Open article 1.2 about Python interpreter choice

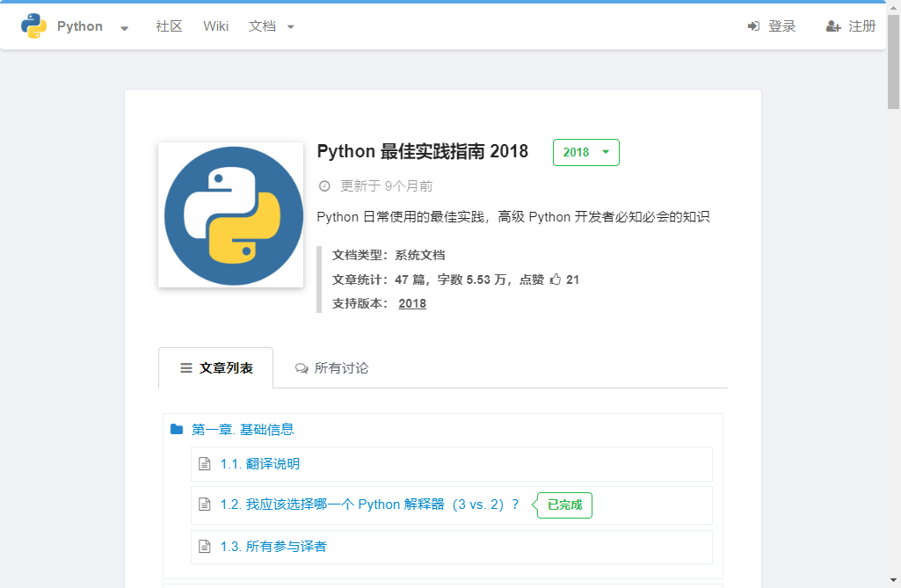369,505
